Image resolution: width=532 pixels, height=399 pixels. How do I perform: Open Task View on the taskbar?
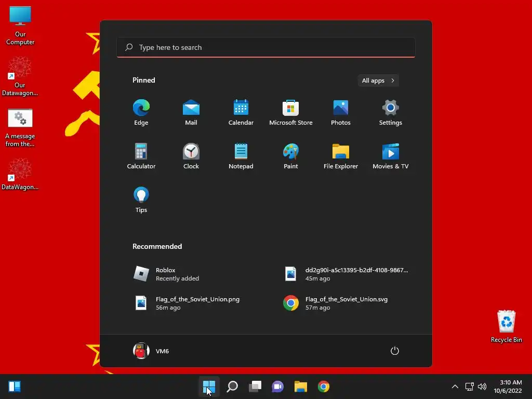pyautogui.click(x=255, y=387)
